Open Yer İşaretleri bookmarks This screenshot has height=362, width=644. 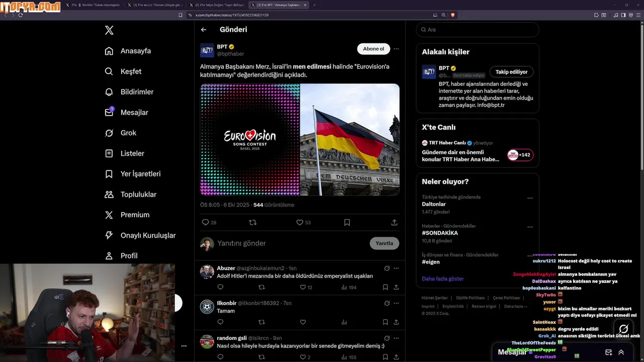[133, 174]
